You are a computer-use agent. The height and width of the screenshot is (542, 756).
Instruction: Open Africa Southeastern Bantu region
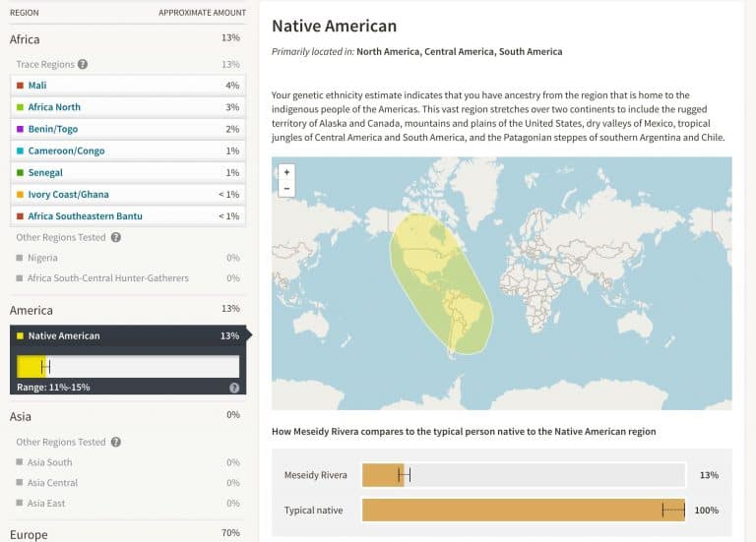click(128, 215)
